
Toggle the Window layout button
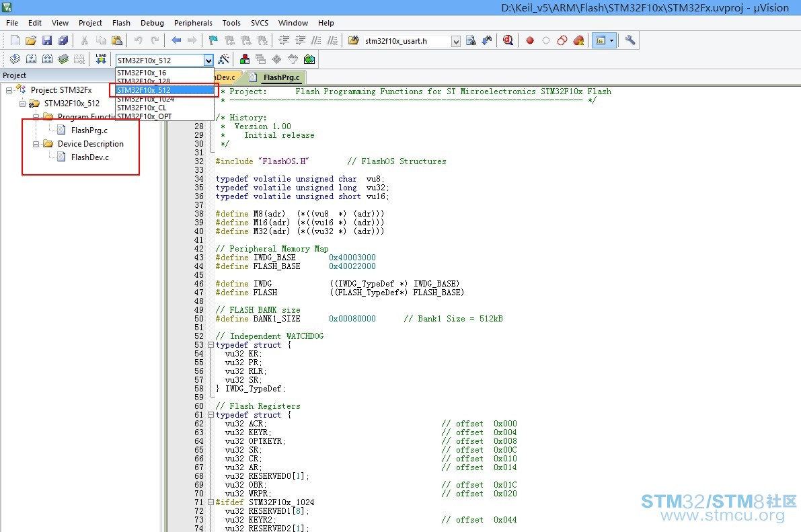(x=601, y=40)
